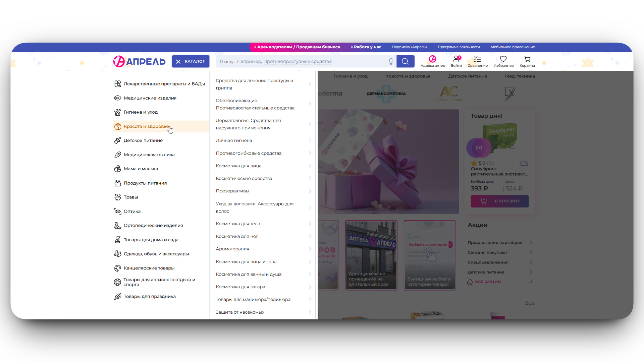This screenshot has width=644, height=362.
Task: Open the Корзина shopping cart icon
Action: pos(527,59)
